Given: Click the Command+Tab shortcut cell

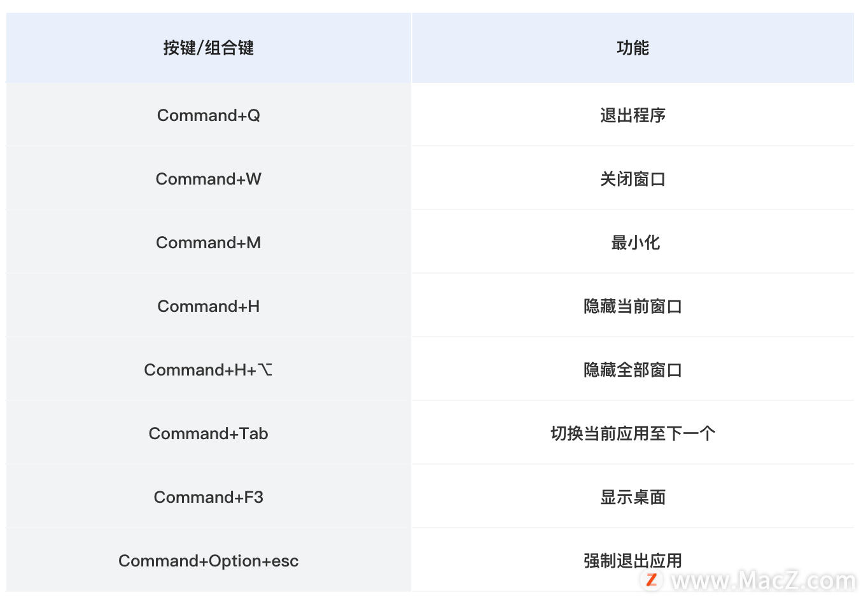Looking at the screenshot, I should click(209, 433).
